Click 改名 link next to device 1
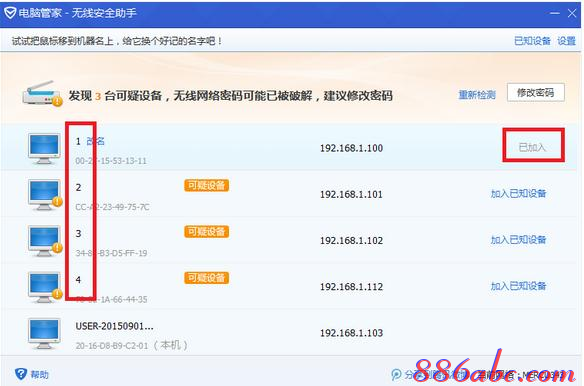 click(x=95, y=141)
